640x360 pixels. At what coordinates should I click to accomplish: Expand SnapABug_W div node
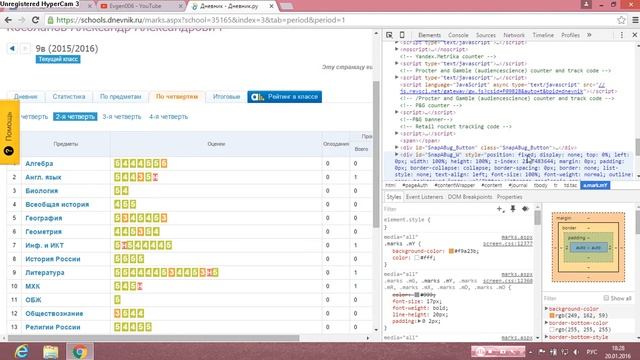tap(396, 155)
